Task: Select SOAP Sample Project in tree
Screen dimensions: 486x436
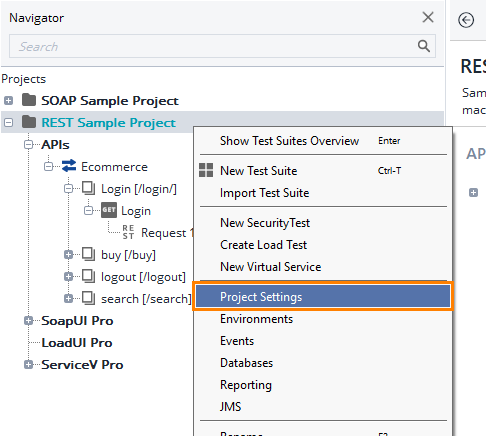Action: [x=110, y=100]
